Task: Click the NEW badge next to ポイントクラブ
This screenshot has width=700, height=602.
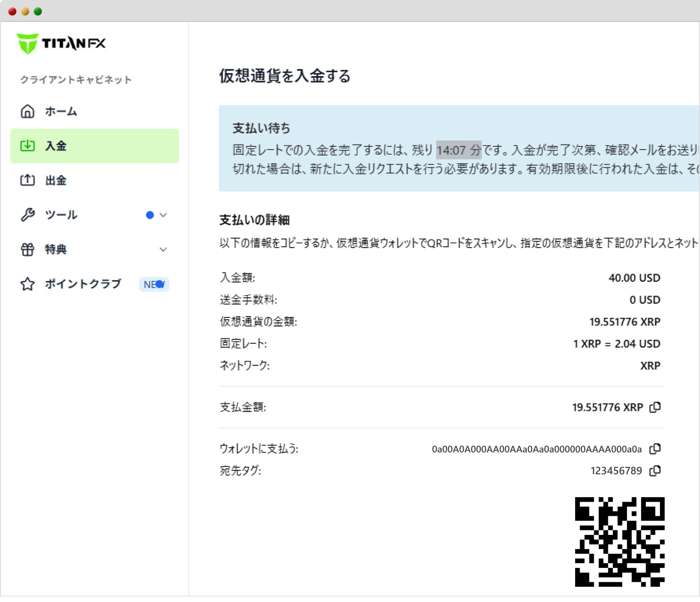Action: coord(154,284)
